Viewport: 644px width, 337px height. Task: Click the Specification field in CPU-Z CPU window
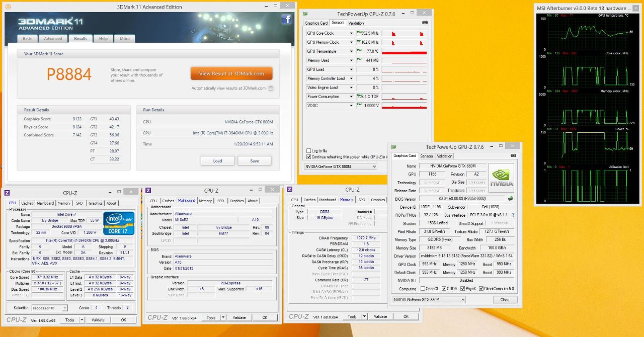coord(83,241)
